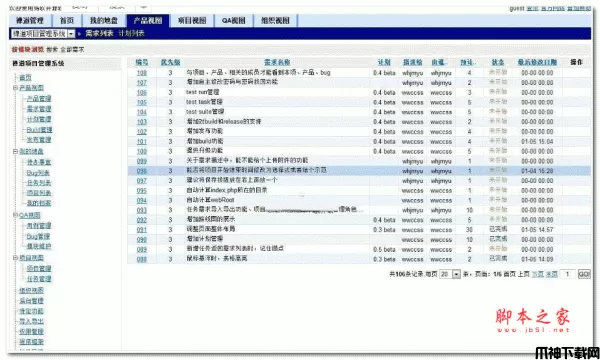Open requirement number 102
Viewport: 600px width, 360px height.
click(x=142, y=132)
